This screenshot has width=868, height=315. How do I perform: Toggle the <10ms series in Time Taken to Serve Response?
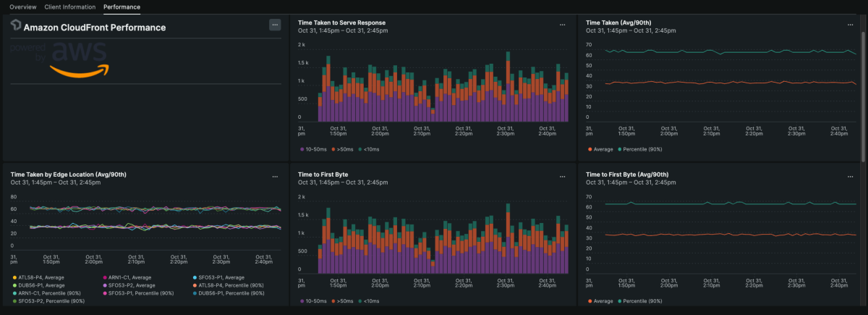370,149
